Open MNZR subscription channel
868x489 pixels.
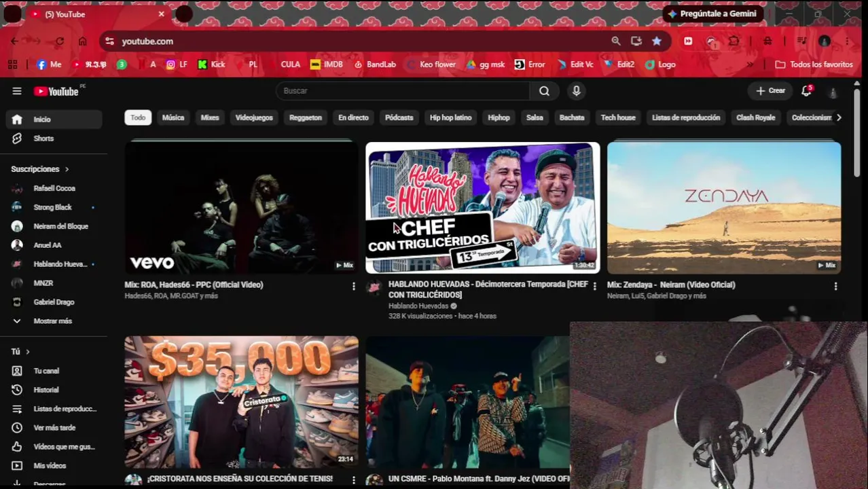(54, 283)
